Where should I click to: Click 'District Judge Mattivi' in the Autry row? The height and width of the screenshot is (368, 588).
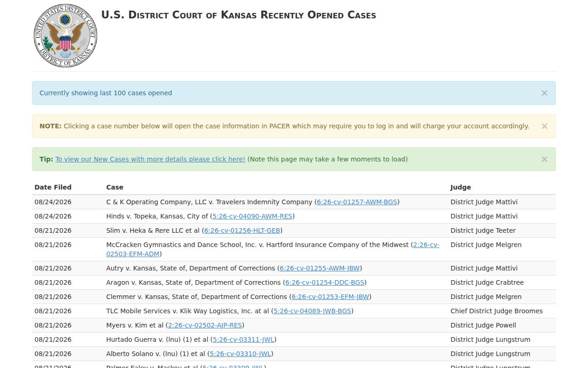[x=484, y=268]
